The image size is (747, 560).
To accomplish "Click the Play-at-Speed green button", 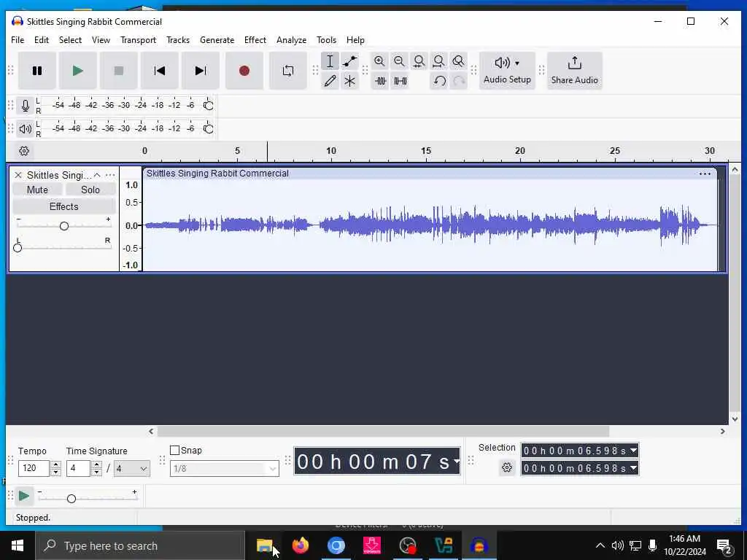I will 24,496.
